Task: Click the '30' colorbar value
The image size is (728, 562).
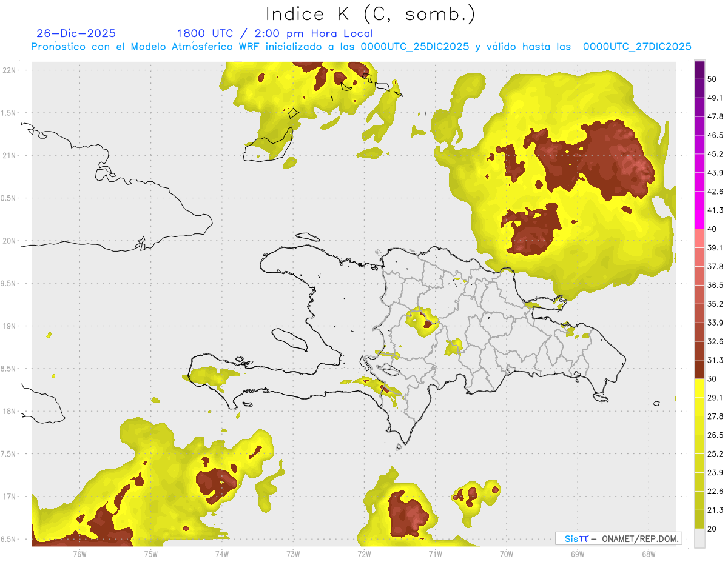Action: tap(712, 379)
